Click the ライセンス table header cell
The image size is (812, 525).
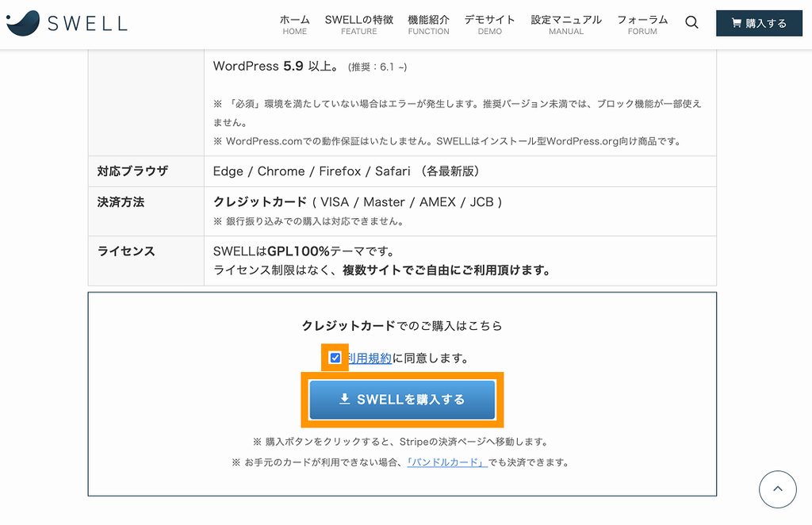146,260
